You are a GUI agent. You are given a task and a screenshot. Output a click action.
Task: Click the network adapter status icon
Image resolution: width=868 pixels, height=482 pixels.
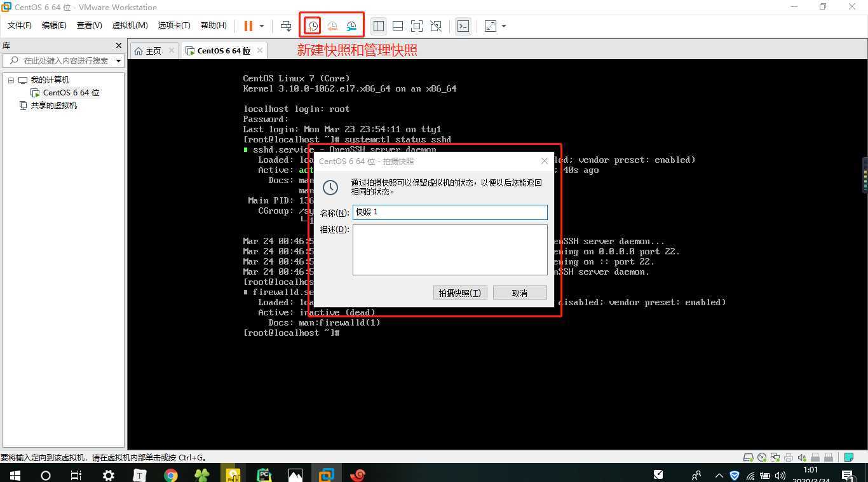tap(776, 457)
